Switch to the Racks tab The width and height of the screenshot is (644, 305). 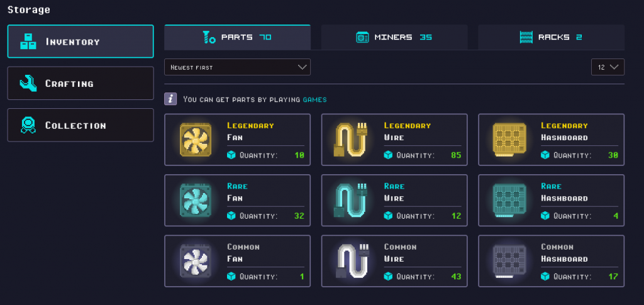point(551,37)
